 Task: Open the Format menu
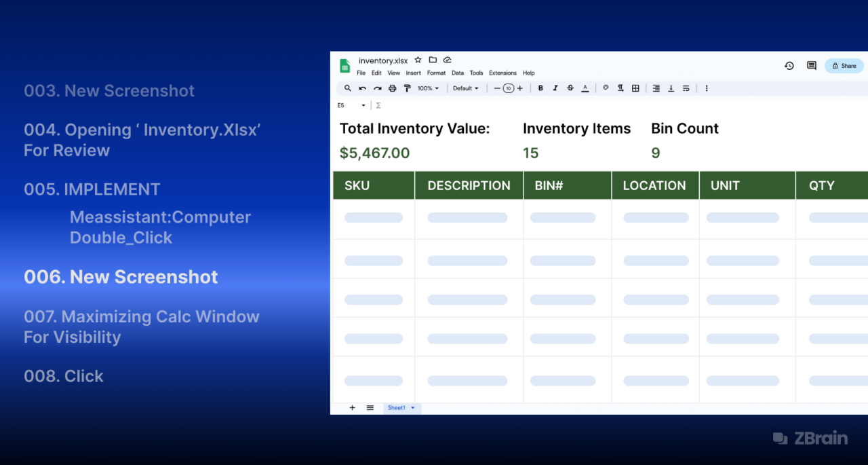(x=436, y=73)
